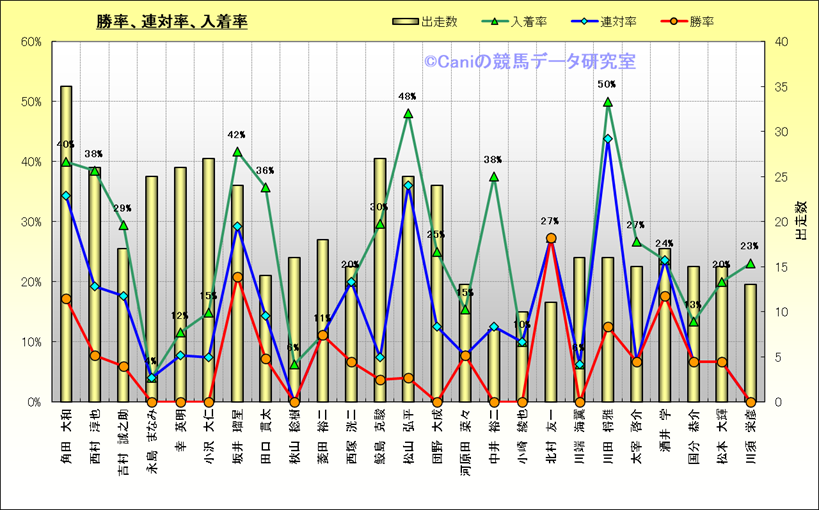Click the 60% left axis label
Screen dimensions: 819x510
(30, 42)
